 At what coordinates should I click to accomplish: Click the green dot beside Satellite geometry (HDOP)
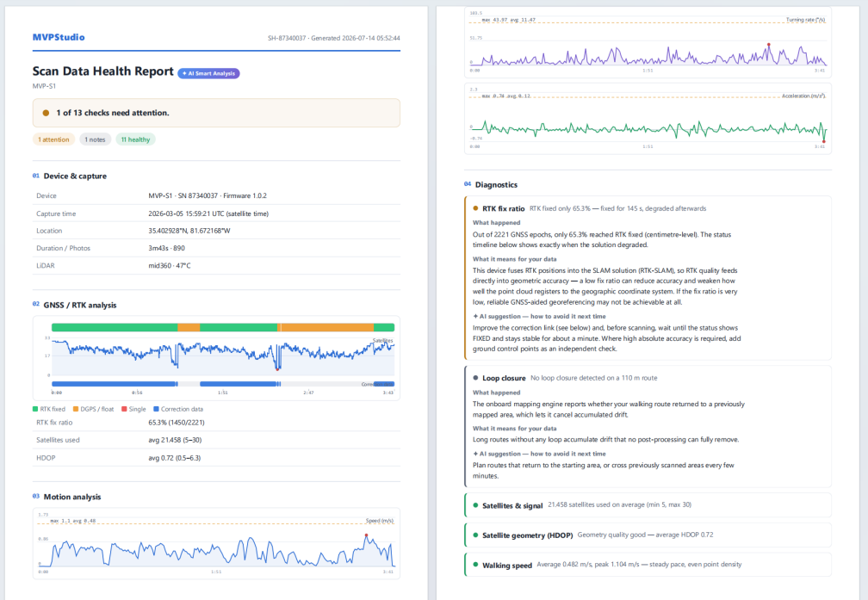click(x=475, y=535)
